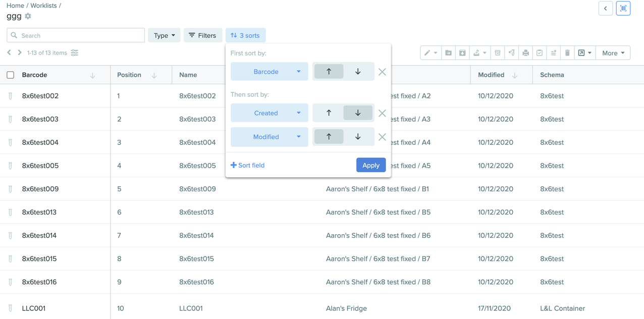
Task: Open the table display options sliders icon
Action: coord(75,53)
